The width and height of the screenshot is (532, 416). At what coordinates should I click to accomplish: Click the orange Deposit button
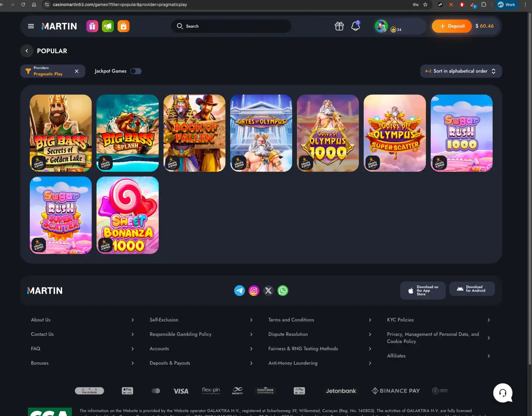[x=452, y=26]
